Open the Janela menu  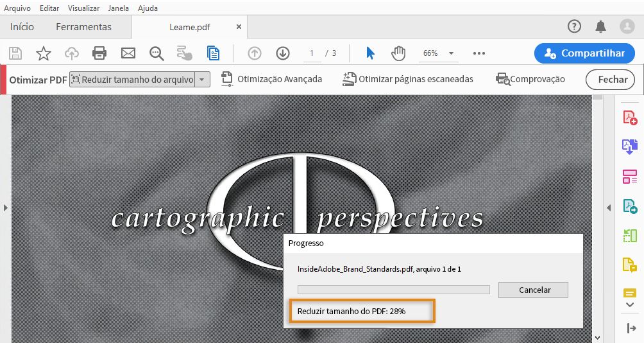click(x=118, y=8)
